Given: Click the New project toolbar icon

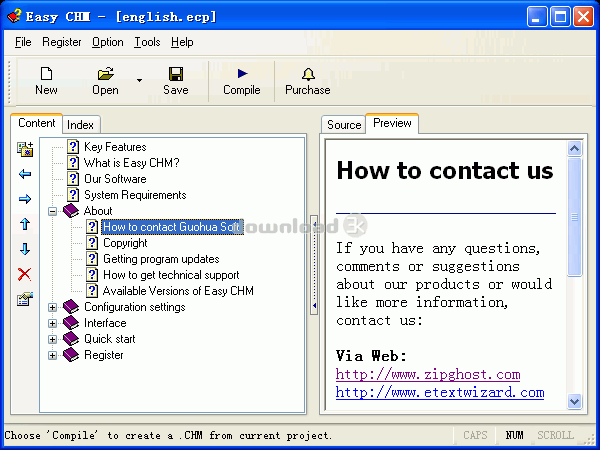Looking at the screenshot, I should [x=46, y=74].
